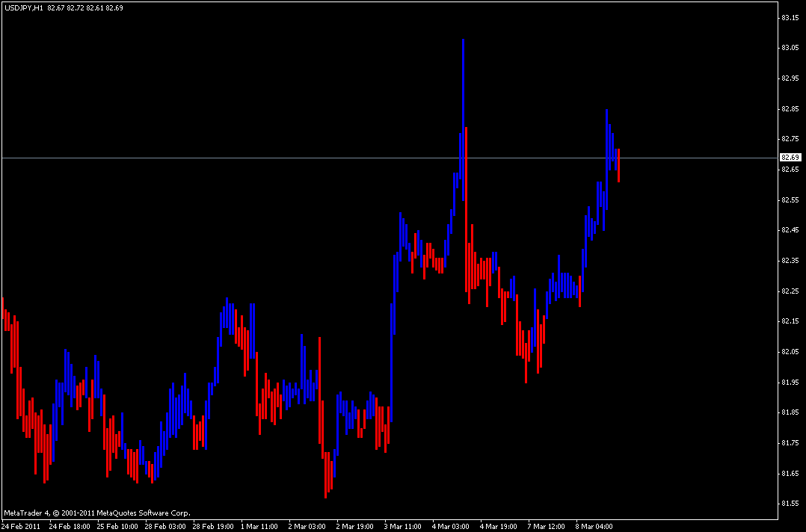Click the 3 Mar 11:00 time label
806x532 pixels.
tap(403, 526)
